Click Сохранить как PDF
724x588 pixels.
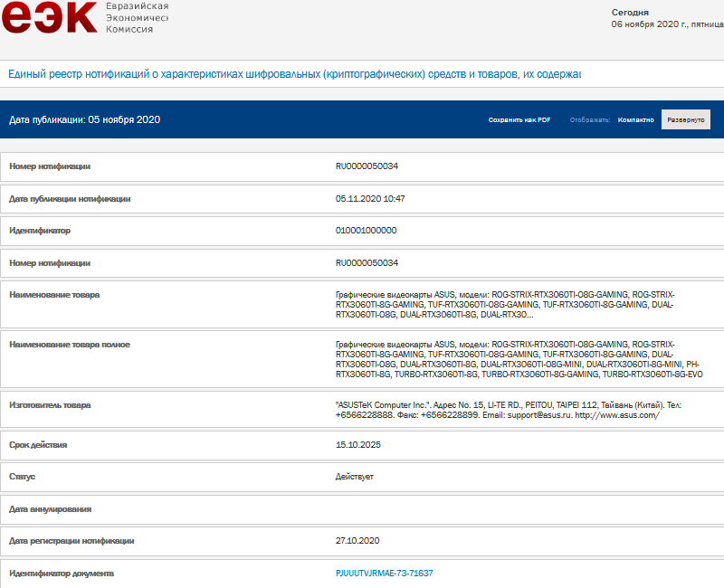click(x=519, y=119)
